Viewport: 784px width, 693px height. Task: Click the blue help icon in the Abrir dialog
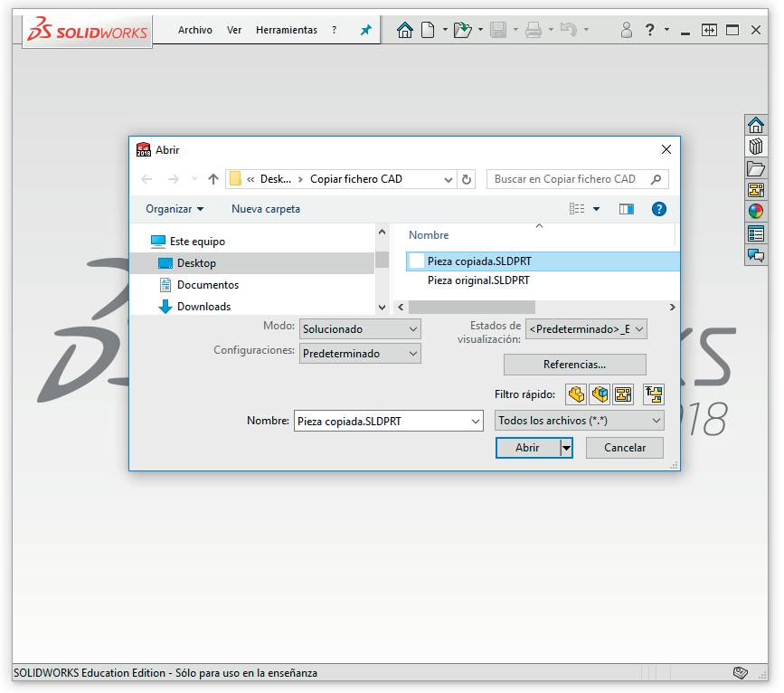coord(658,209)
